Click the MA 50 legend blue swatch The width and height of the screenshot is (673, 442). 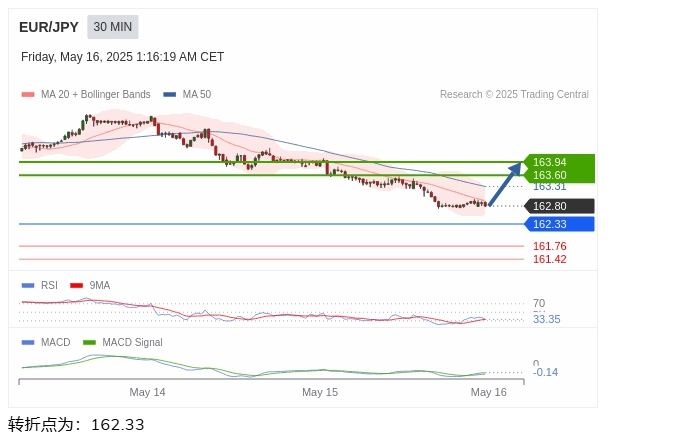point(170,94)
